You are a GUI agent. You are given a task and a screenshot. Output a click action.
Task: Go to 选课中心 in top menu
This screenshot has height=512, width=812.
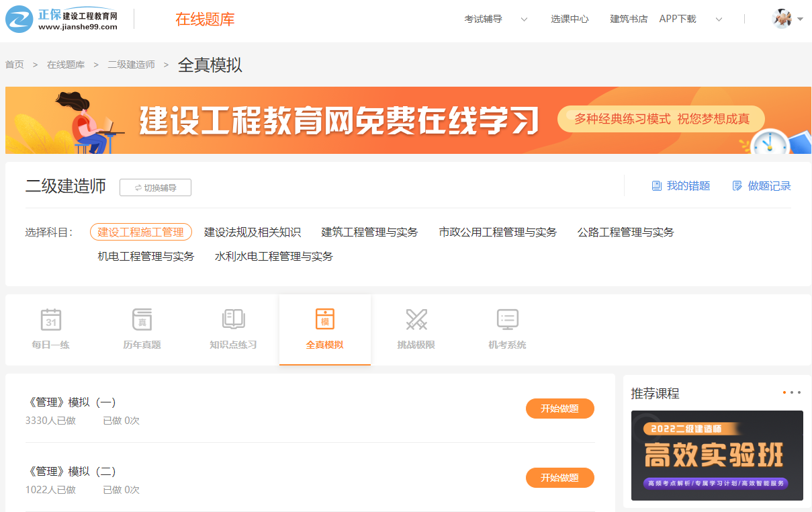tap(570, 19)
